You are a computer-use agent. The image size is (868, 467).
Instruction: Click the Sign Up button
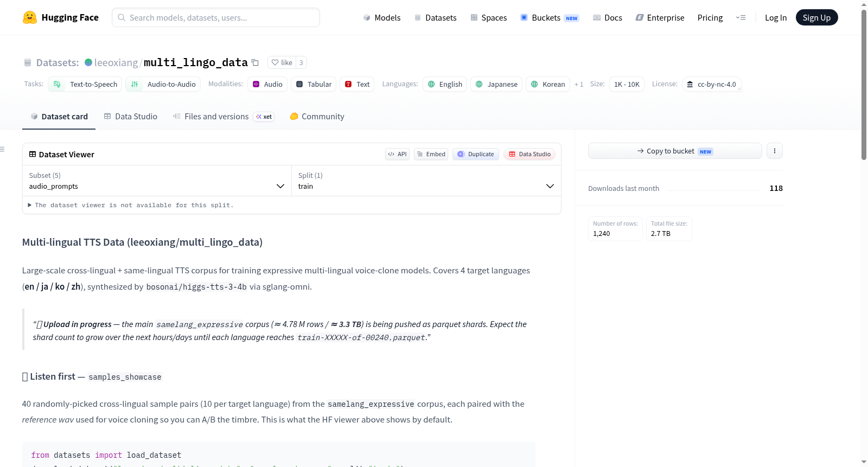click(816, 17)
